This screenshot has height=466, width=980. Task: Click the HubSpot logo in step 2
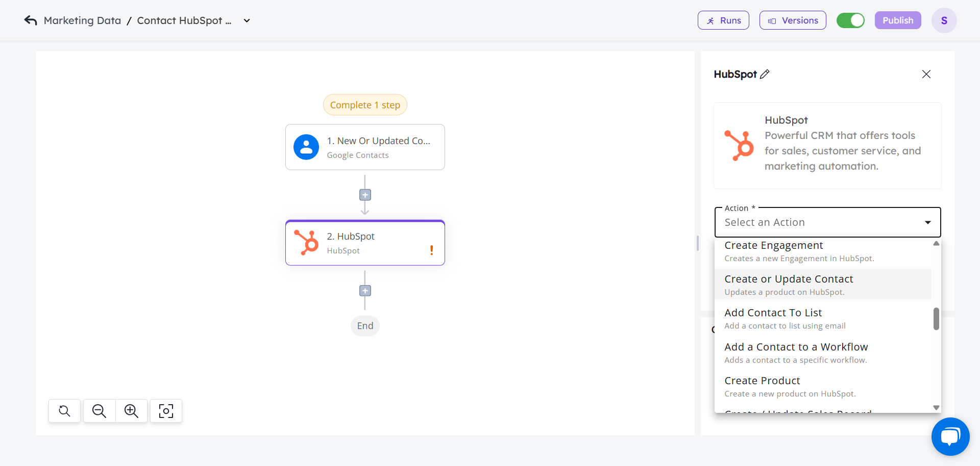(306, 242)
